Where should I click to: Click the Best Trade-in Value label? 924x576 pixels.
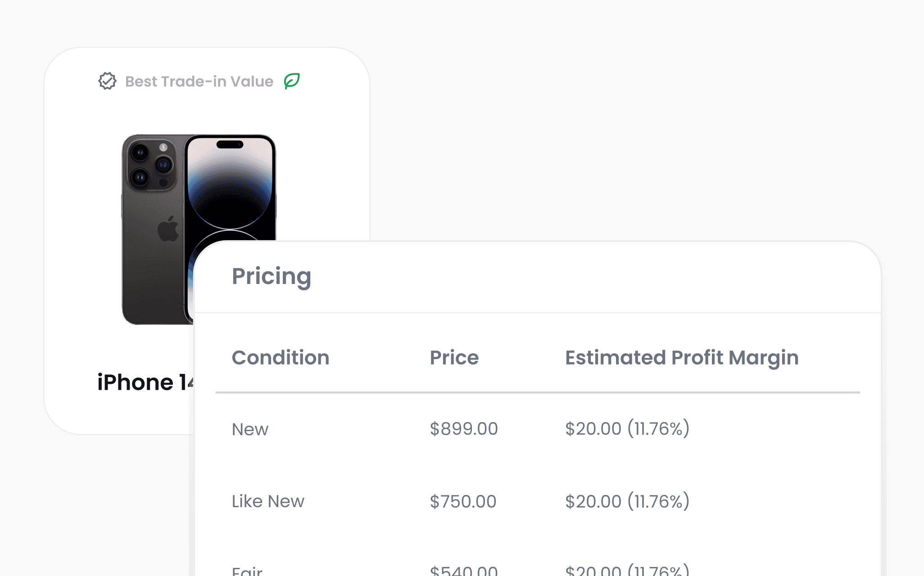(x=199, y=81)
